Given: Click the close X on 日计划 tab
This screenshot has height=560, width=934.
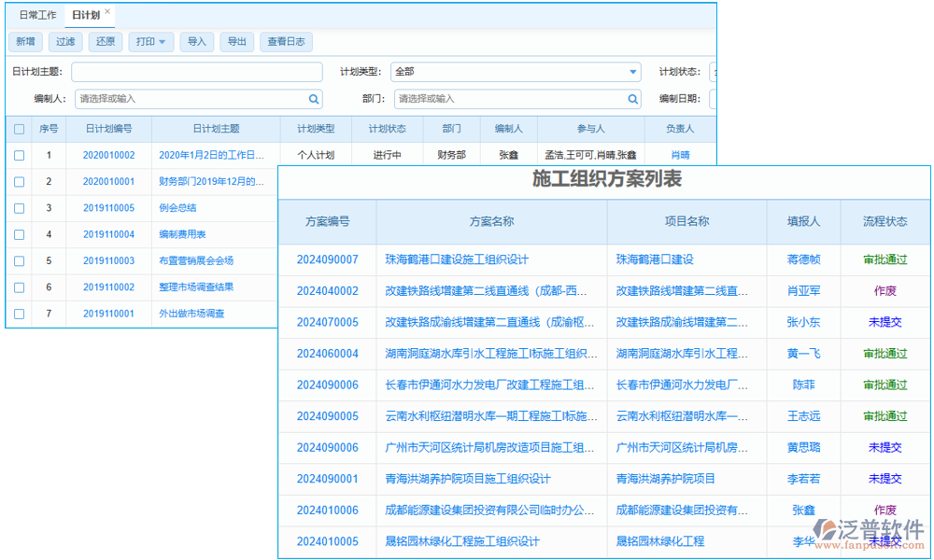Looking at the screenshot, I should (x=106, y=14).
